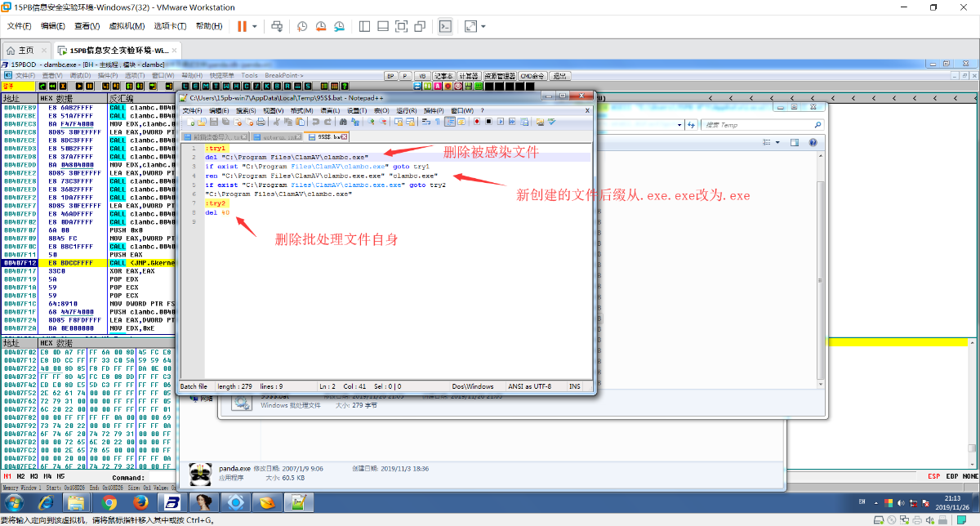Open VMware 文件(F) menu

(19, 26)
